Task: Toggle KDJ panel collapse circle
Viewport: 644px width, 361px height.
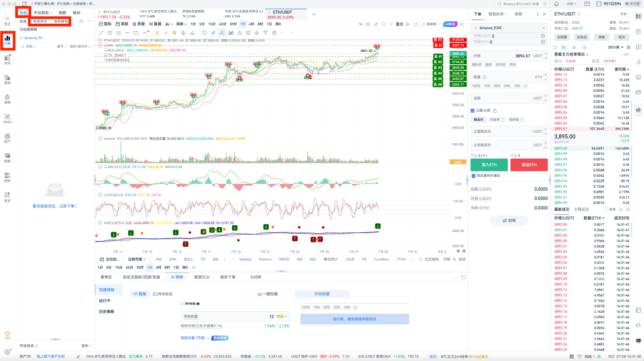Action: 100,195
